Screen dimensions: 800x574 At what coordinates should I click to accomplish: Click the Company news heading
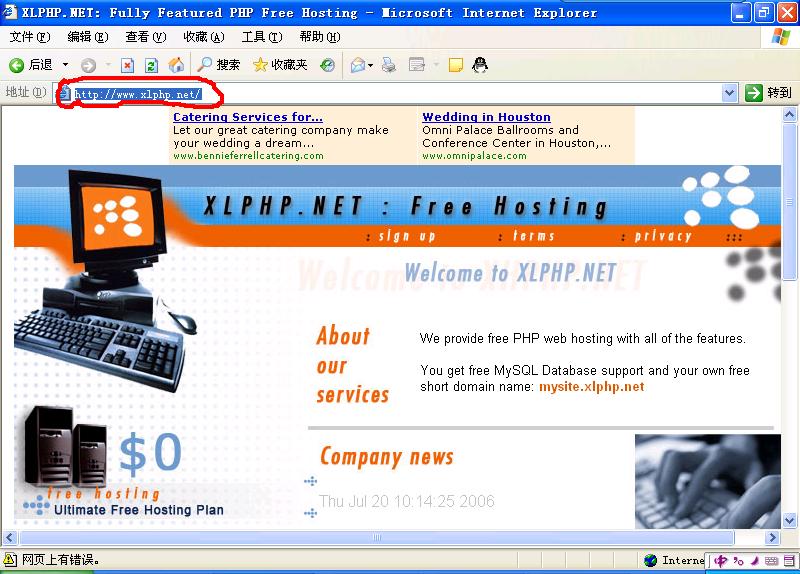click(x=387, y=456)
